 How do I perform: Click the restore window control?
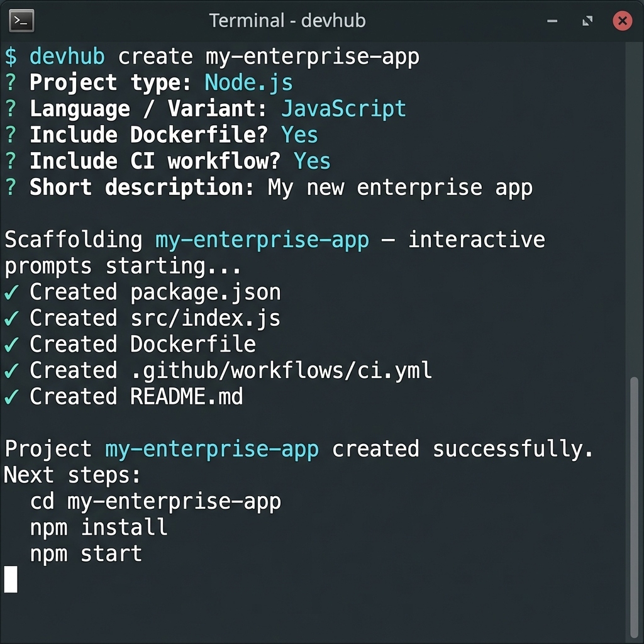pyautogui.click(x=587, y=21)
